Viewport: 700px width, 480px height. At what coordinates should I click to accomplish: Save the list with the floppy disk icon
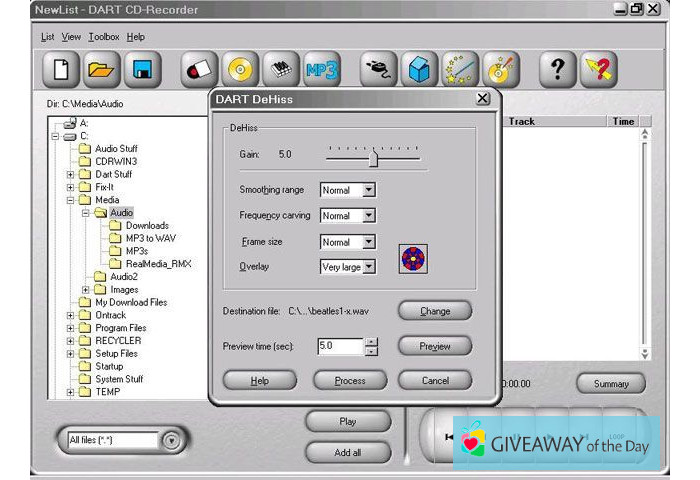142,71
